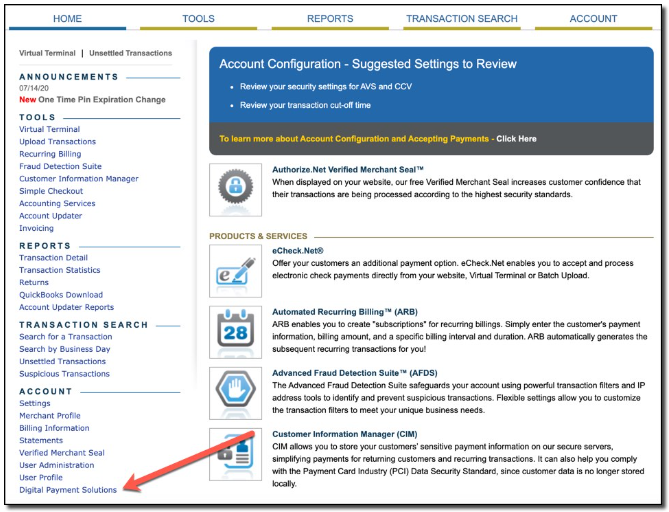669x512 pixels.
Task: Select the eCheck.Net pen icon
Action: [236, 271]
